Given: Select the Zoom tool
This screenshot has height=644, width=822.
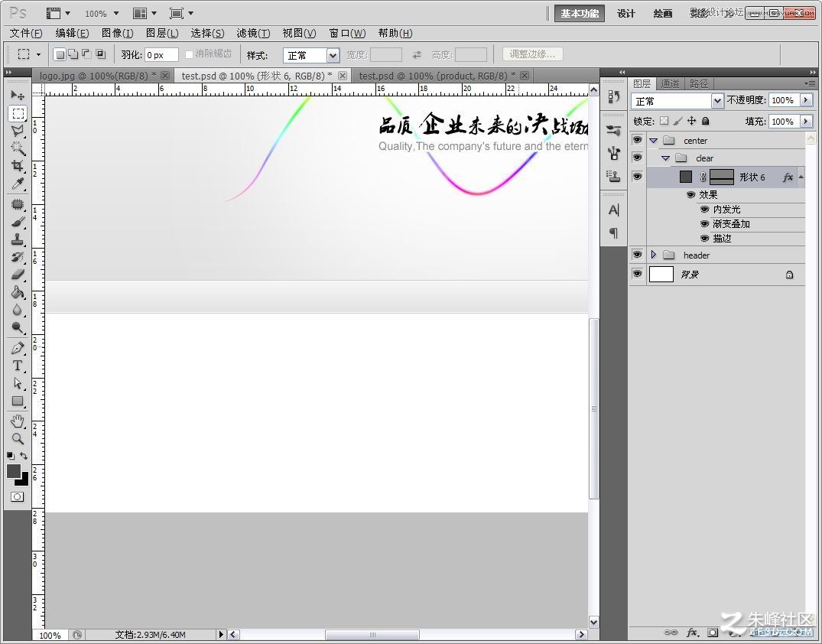Looking at the screenshot, I should 18,438.
